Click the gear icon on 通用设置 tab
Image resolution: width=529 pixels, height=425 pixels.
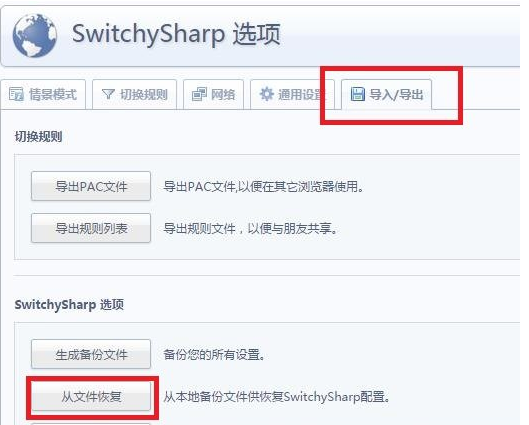coord(267,94)
